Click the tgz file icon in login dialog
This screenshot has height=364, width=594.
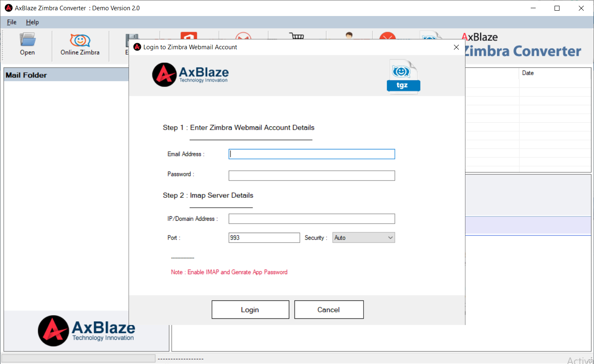pos(403,77)
